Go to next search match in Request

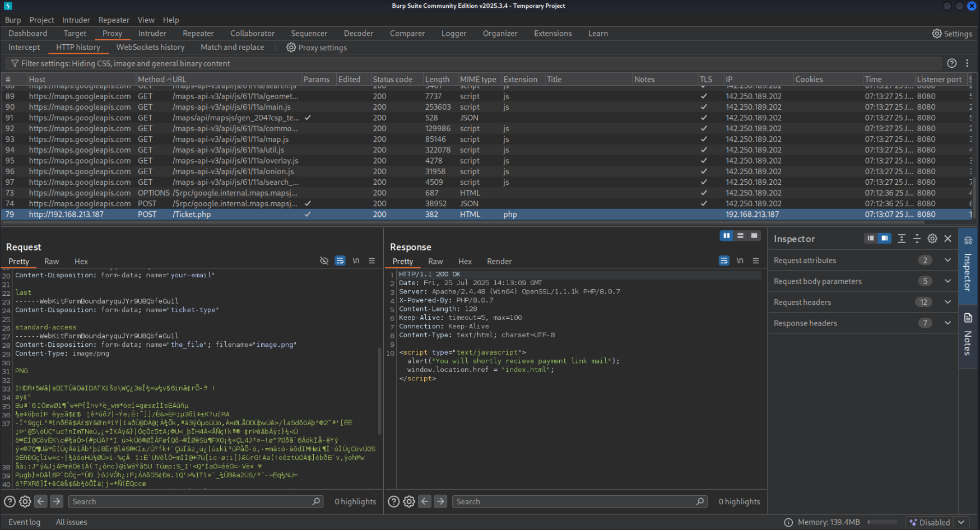click(x=57, y=501)
